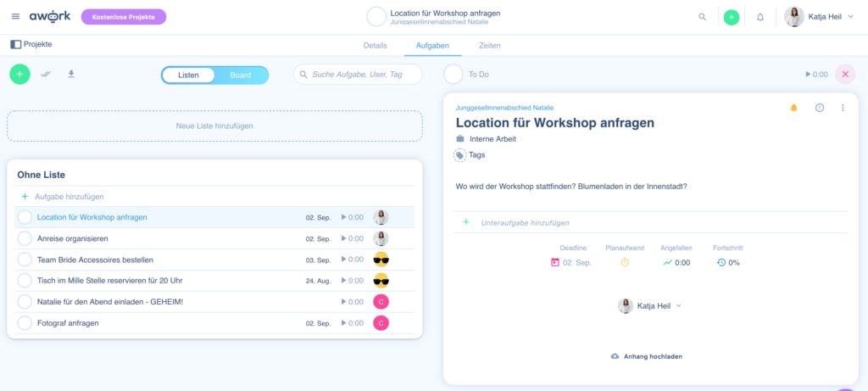Open the Details tab
Viewport: 868px width, 391px height.
point(375,45)
